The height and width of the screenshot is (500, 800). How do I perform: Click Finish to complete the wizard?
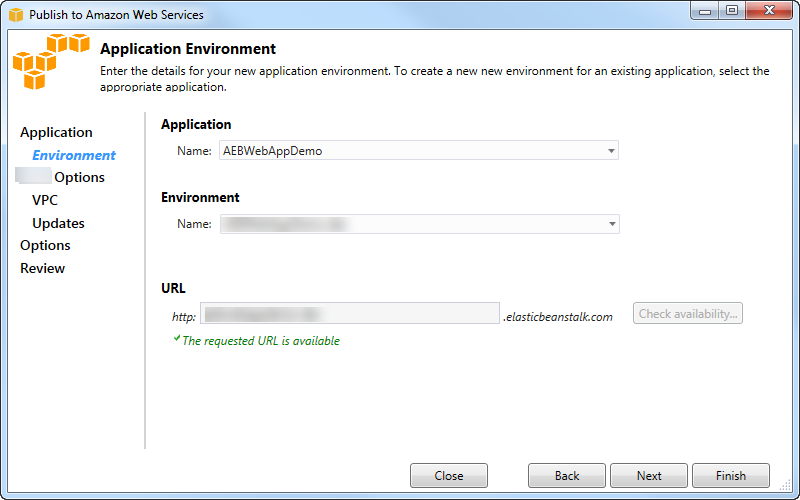click(x=730, y=476)
